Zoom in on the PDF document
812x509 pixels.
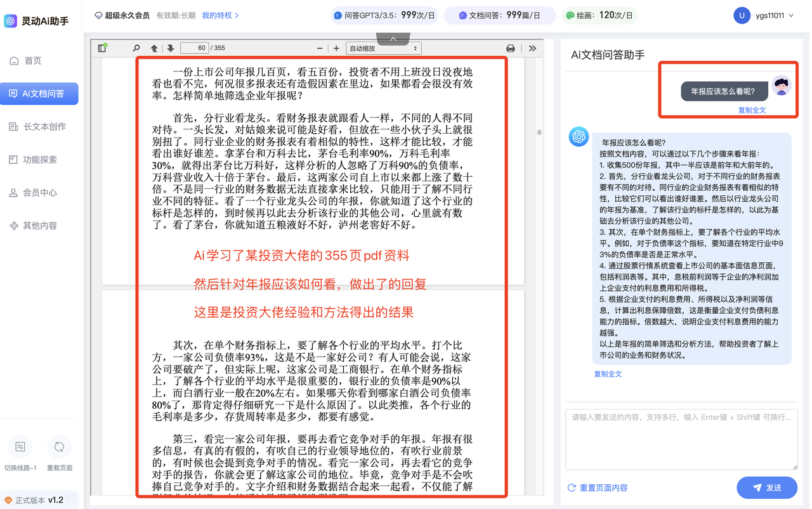click(x=336, y=48)
